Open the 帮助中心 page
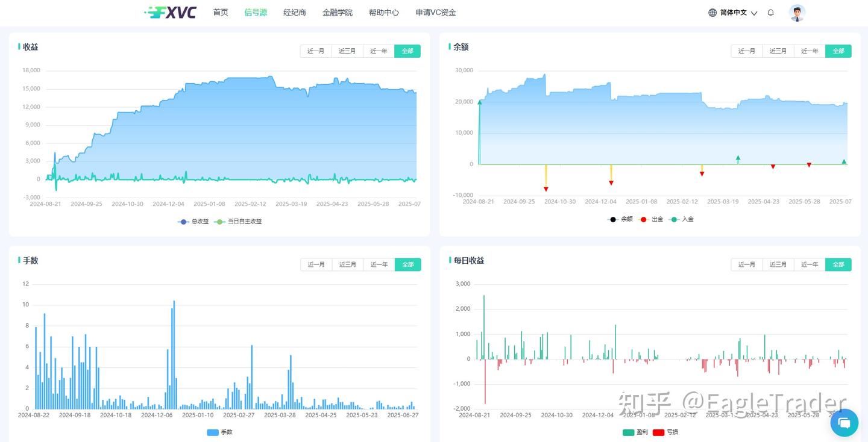The width and height of the screenshot is (868, 442). coord(384,12)
